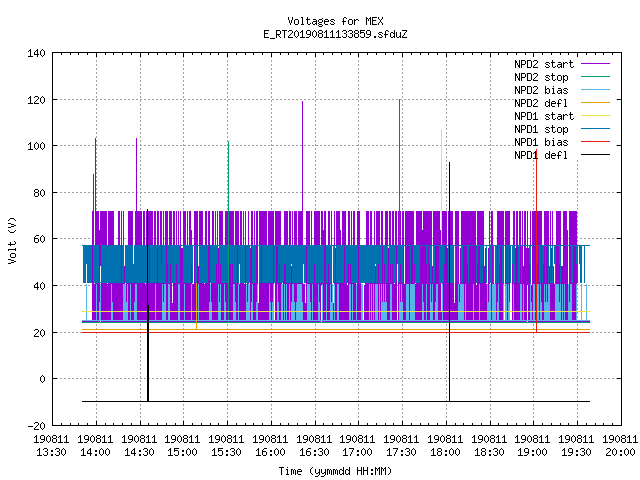Select the 'NPD2 defl' legend label
Viewport: 640px width, 480px height.
pos(541,103)
